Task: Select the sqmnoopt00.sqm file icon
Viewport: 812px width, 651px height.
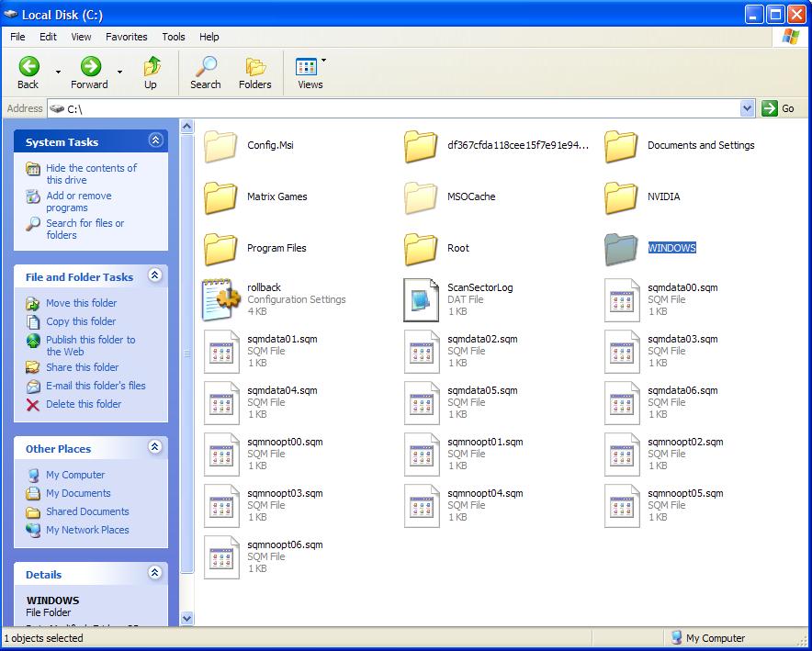Action: pyautogui.click(x=221, y=454)
